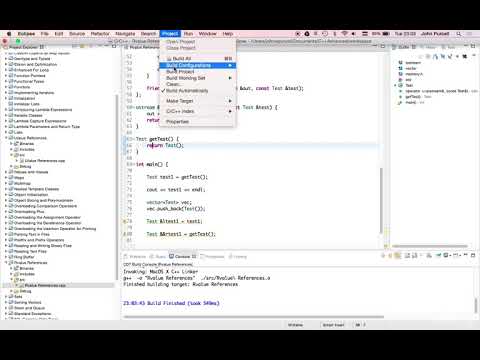
Task: Expand Lambda Capture Expressions project
Action: click(x=6, y=121)
